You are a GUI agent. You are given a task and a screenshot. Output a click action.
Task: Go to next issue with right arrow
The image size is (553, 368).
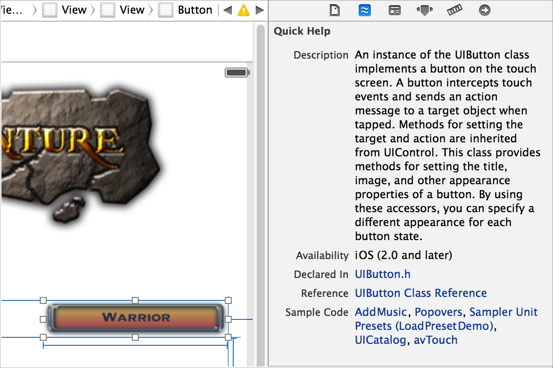(x=260, y=10)
